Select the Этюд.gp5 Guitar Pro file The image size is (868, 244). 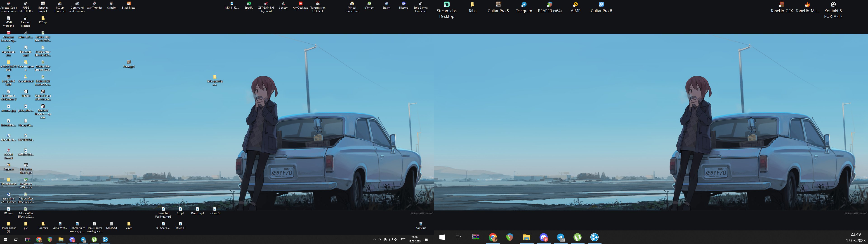coord(129,64)
